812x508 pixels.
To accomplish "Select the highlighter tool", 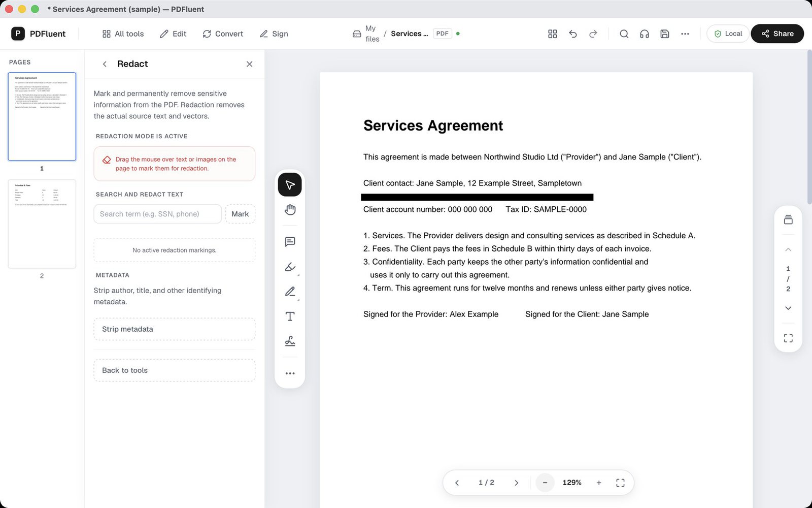I will click(290, 267).
